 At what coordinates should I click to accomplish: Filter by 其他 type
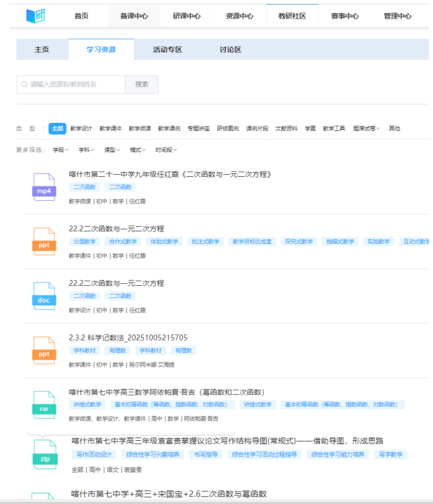[394, 128]
